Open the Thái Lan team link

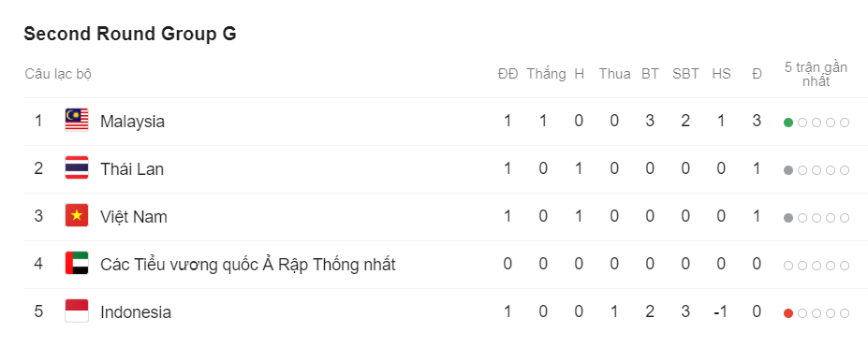tap(132, 168)
